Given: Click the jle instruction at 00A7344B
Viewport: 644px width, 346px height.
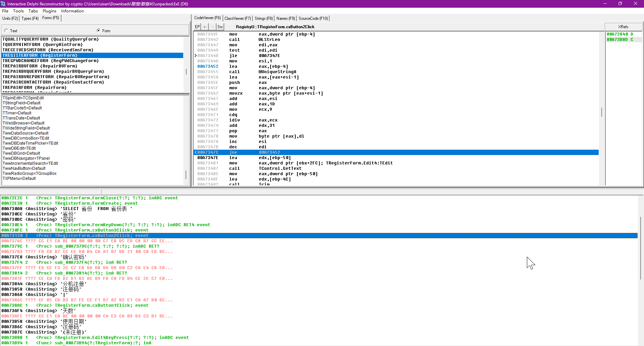Looking at the screenshot, I should (x=233, y=56).
